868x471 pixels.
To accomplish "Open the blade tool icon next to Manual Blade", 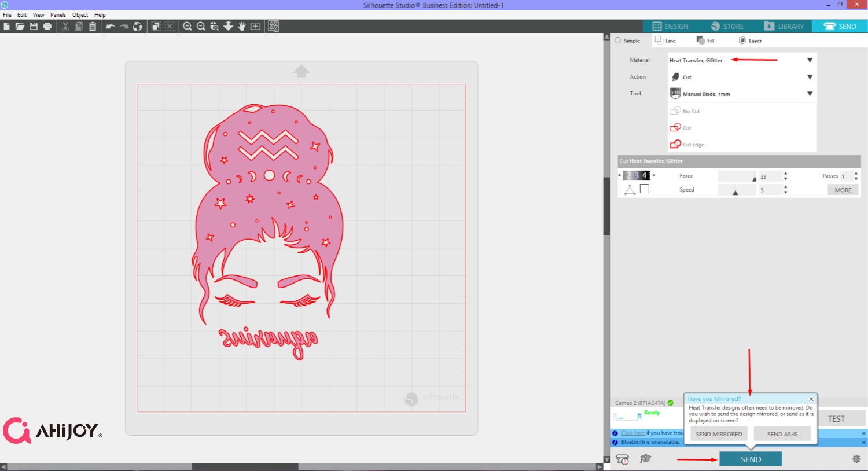I will click(x=675, y=93).
